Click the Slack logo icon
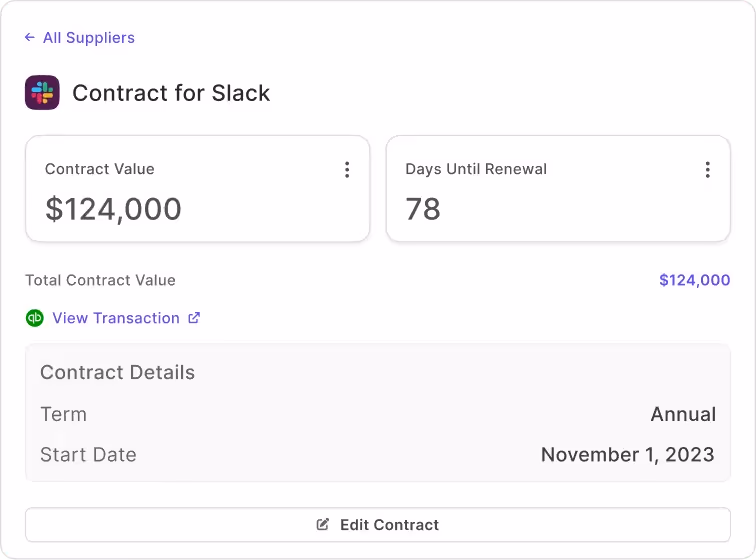756x560 pixels. click(42, 93)
